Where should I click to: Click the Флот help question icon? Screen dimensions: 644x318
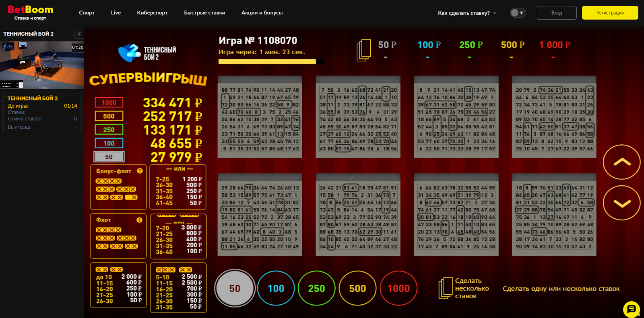tap(139, 220)
